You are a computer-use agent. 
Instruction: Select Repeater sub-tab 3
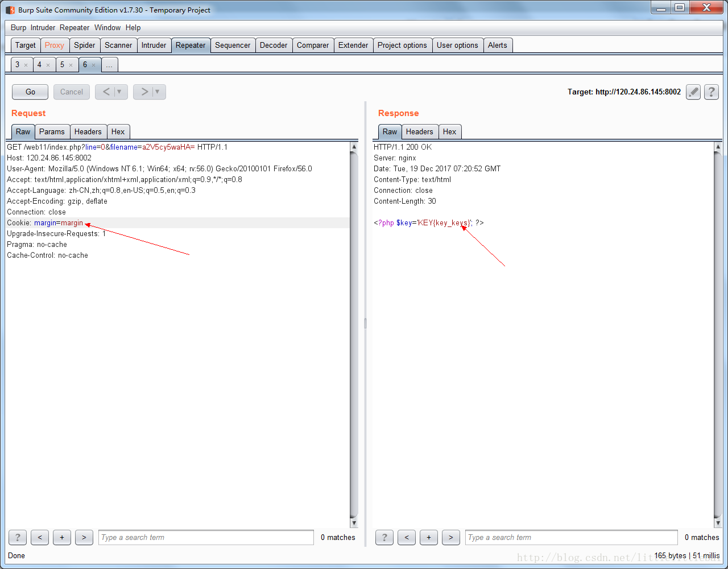(18, 65)
